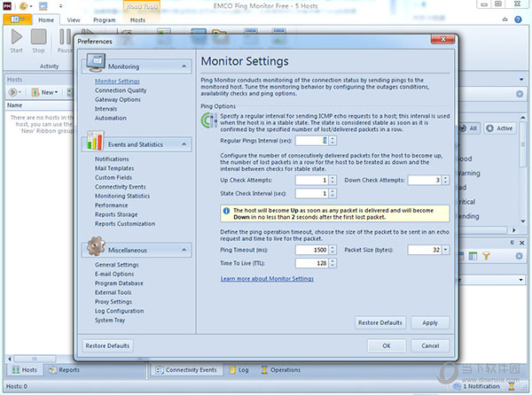This screenshot has height=395, width=532.
Task: Collapse the Monitoring section
Action: tap(184, 66)
